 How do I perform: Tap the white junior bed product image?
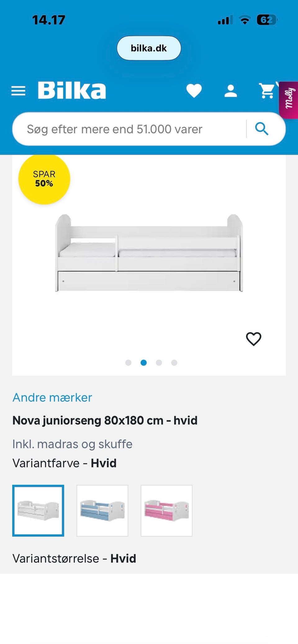(x=149, y=253)
